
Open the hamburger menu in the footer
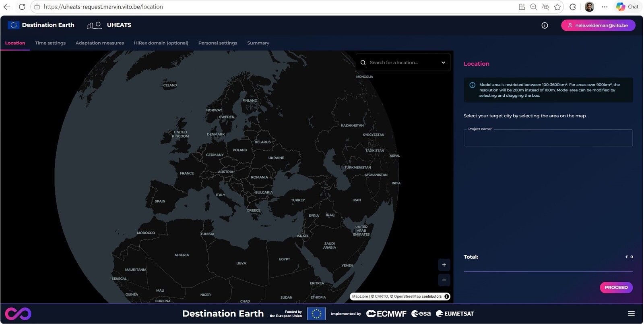click(x=631, y=314)
